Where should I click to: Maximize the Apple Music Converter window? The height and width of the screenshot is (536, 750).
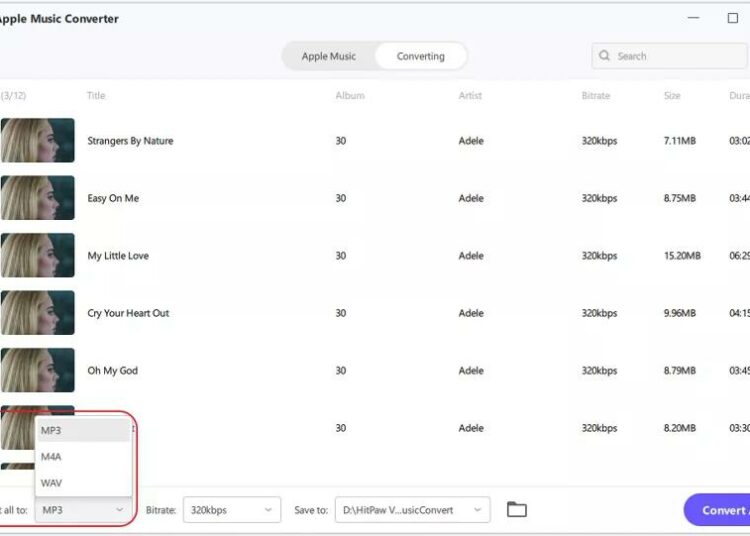pyautogui.click(x=732, y=18)
